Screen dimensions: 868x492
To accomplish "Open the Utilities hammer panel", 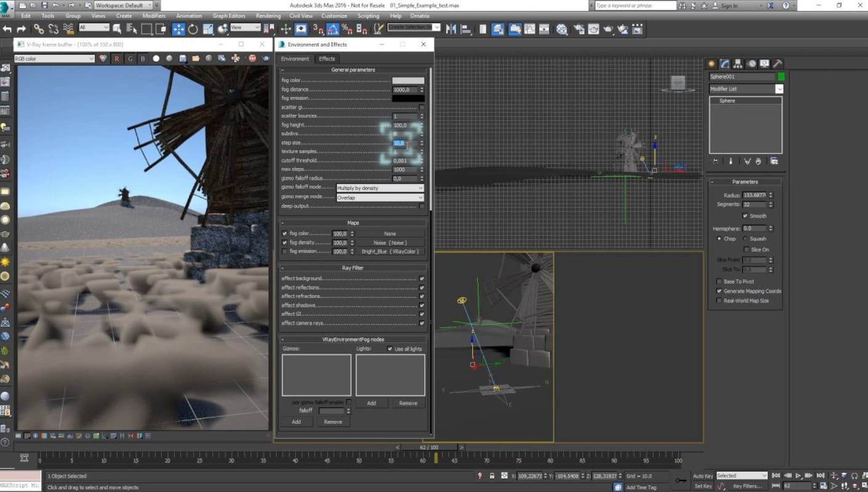I will click(778, 64).
